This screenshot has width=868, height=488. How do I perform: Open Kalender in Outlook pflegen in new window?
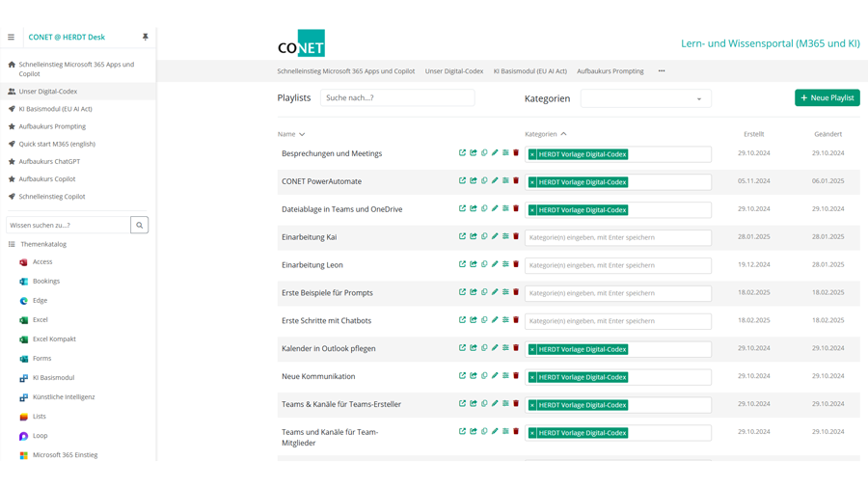pos(462,347)
